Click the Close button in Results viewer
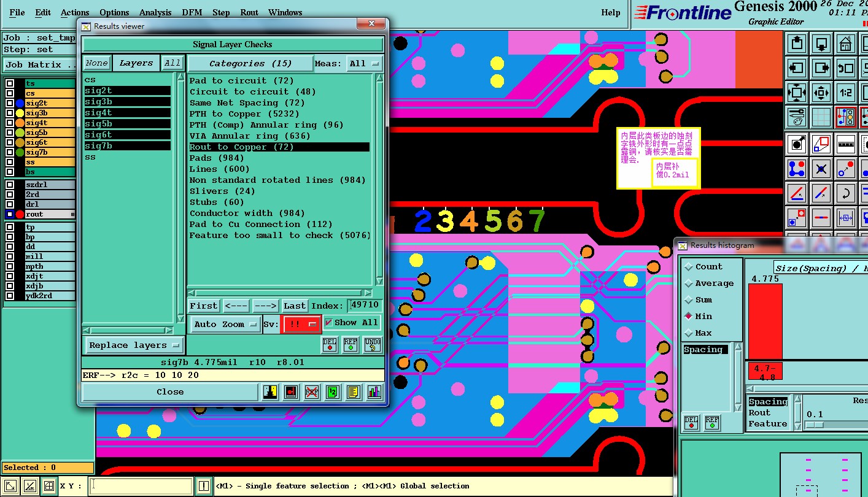 click(x=170, y=391)
